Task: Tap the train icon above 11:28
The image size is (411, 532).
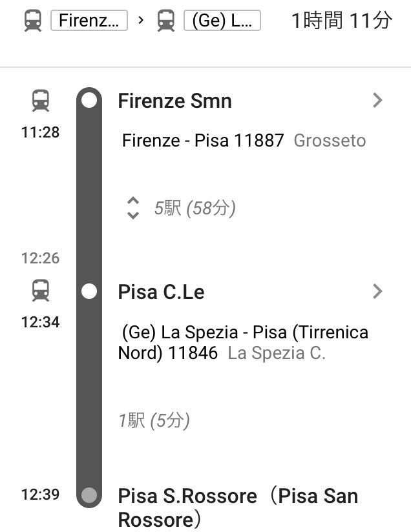Action: click(x=41, y=101)
